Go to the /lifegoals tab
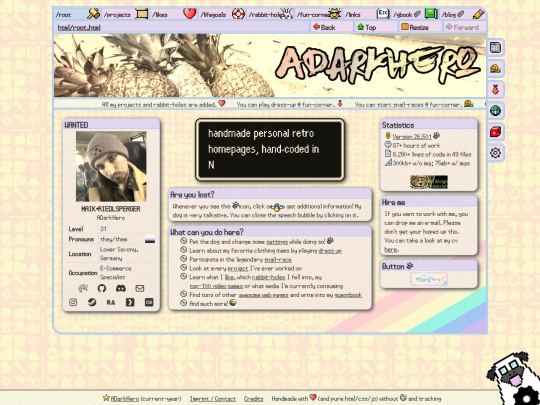Screen dimensions: 540x405 (222, 14)
